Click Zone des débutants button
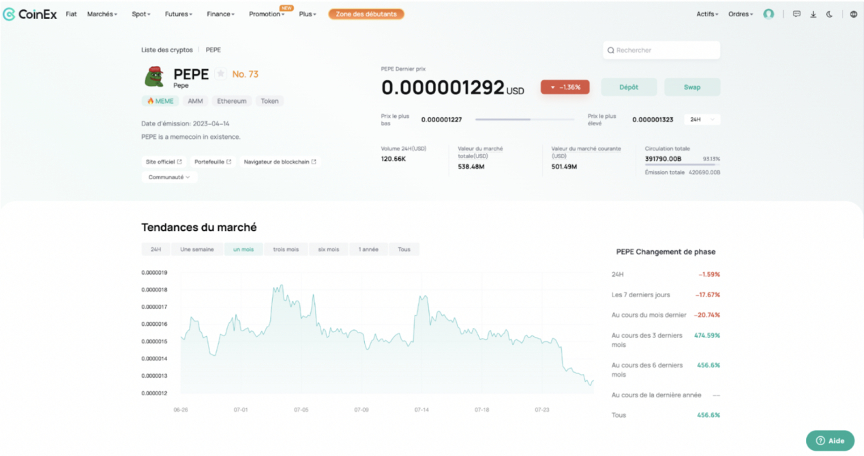864x456 pixels. point(366,14)
